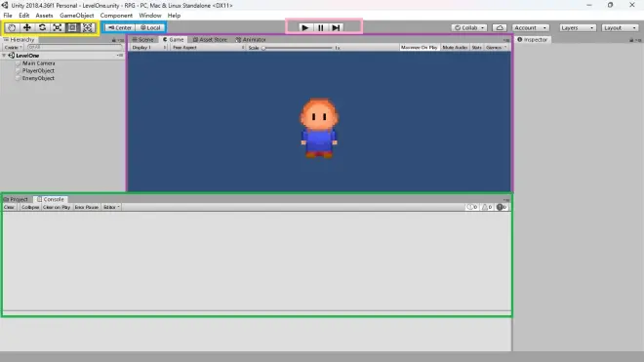The width and height of the screenshot is (644, 362).
Task: Click the Hierarchy search field
Action: point(74,47)
